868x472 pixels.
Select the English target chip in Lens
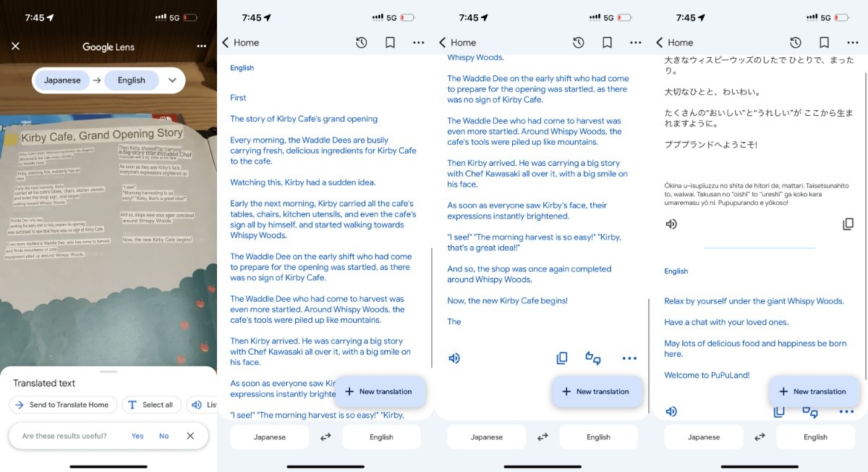[x=132, y=80]
